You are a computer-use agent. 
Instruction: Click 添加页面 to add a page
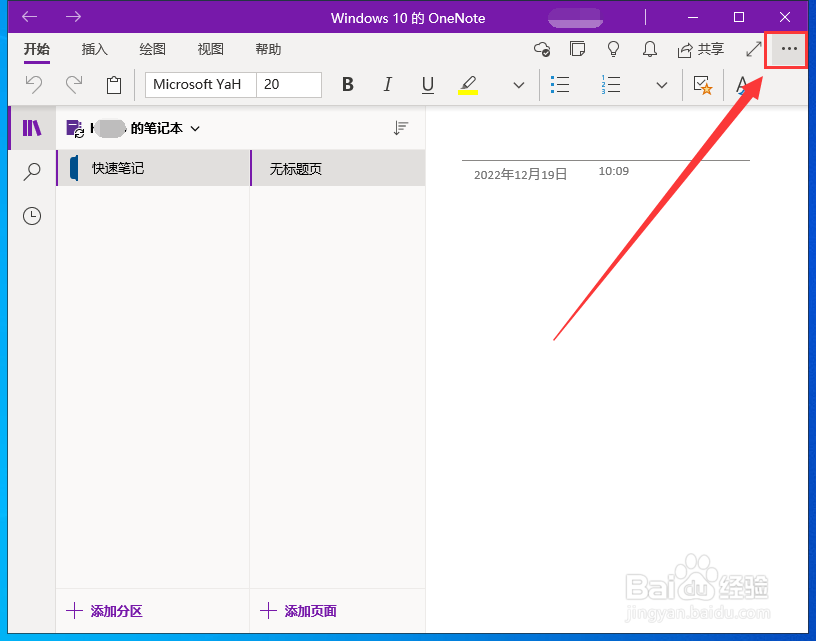(299, 611)
